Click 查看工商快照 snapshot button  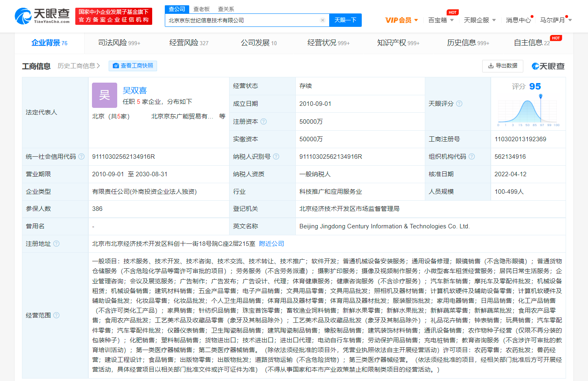point(133,66)
